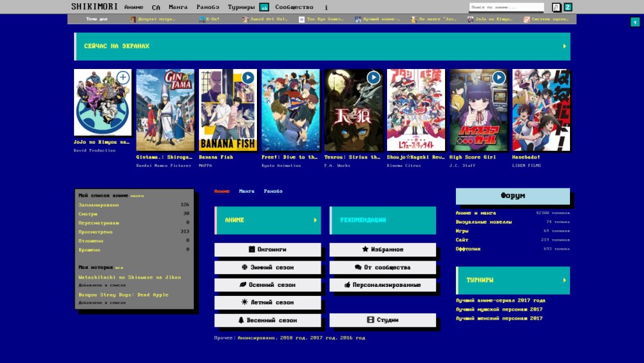This screenshot has width=644, height=363.
Task: Open the Просмотрено list row
Action: pos(133,232)
